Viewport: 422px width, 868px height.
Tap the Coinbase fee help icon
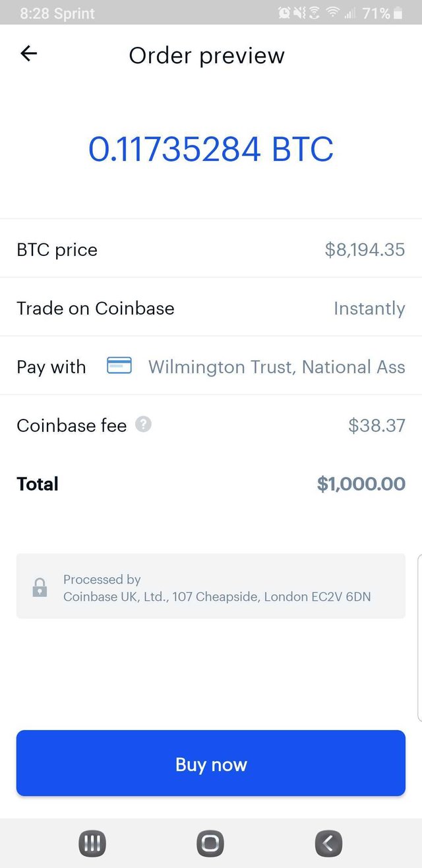(x=143, y=425)
